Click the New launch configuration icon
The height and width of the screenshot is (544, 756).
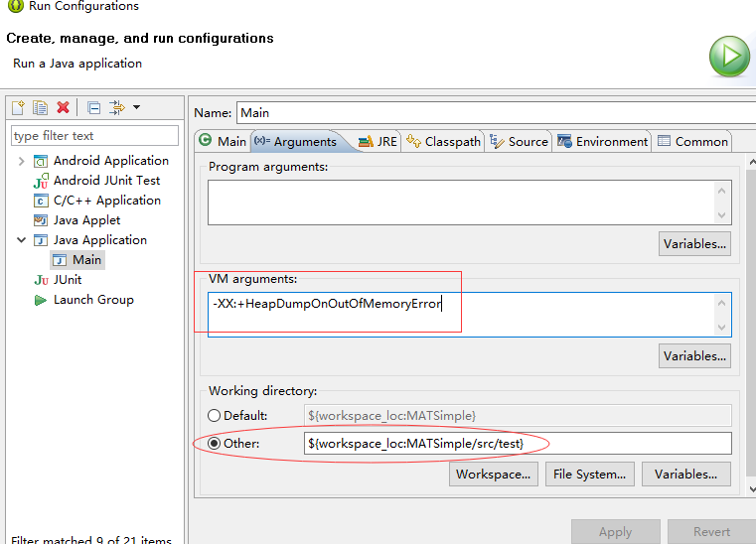pos(19,107)
